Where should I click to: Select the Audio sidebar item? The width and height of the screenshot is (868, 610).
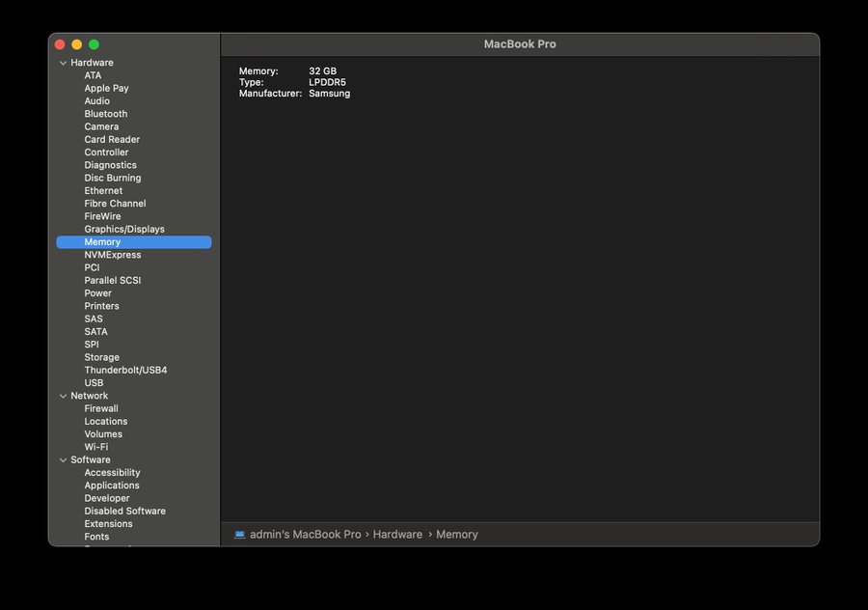96,100
